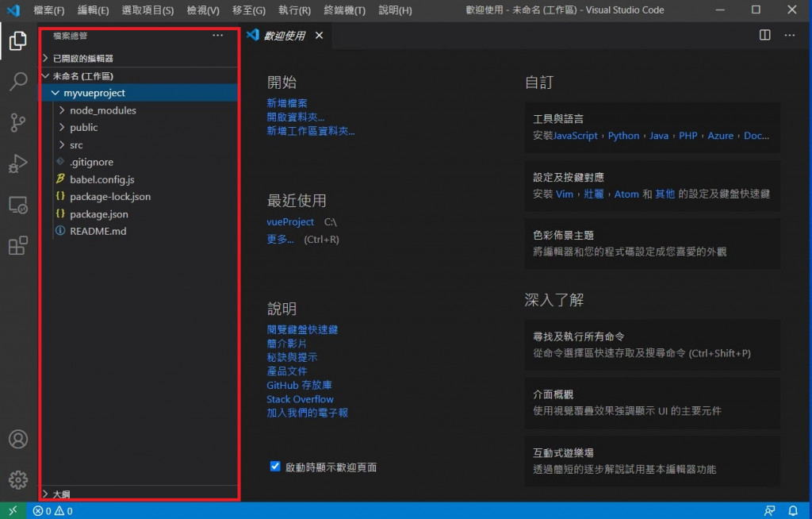812x519 pixels.
Task: Collapse the 未命名 (工作區) section
Action: 140,75
